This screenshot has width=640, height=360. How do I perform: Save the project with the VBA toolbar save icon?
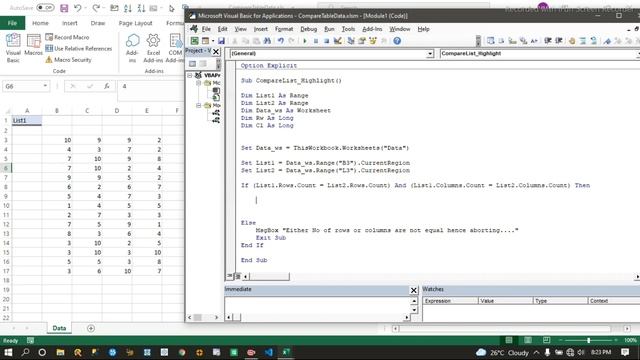[x=221, y=41]
